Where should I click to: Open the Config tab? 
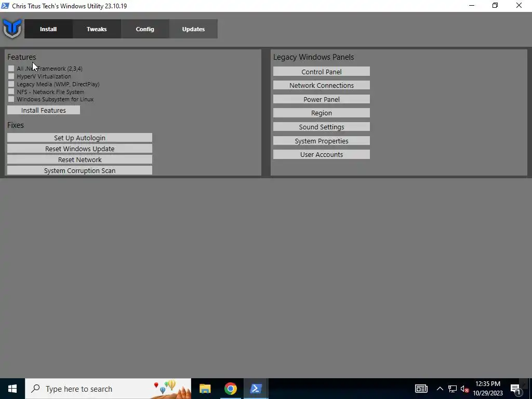click(145, 29)
